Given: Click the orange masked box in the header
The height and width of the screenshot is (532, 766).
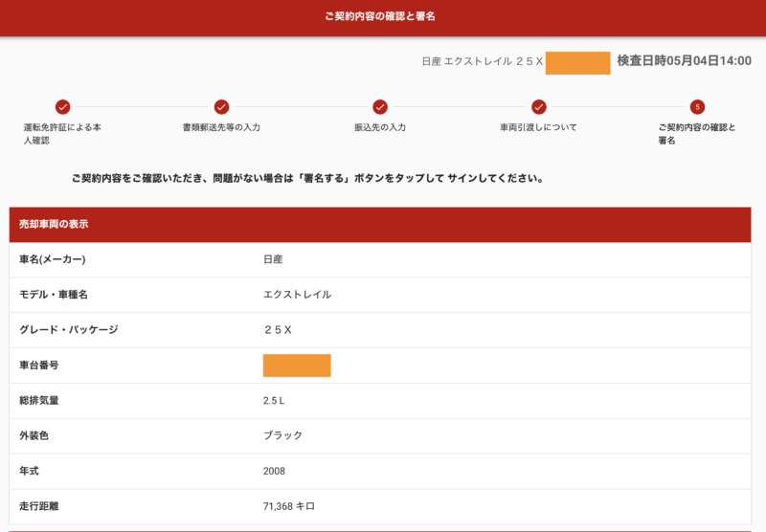Looking at the screenshot, I should point(578,63).
